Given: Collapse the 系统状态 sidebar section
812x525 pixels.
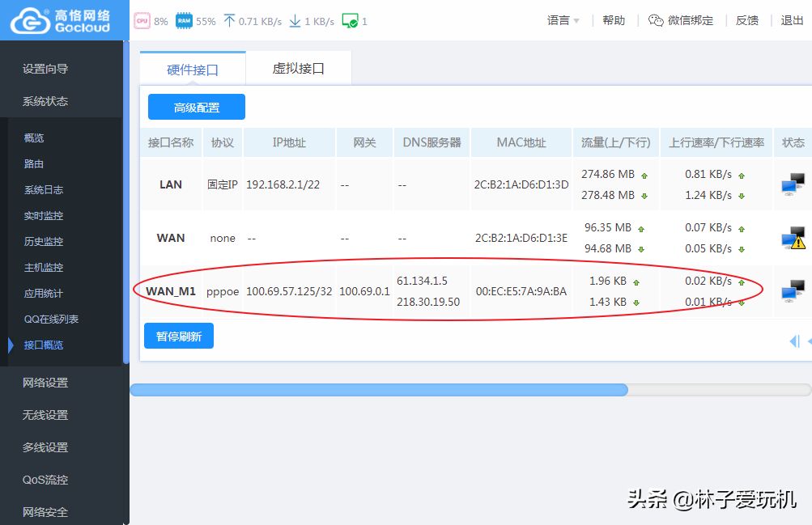Looking at the screenshot, I should [x=45, y=101].
